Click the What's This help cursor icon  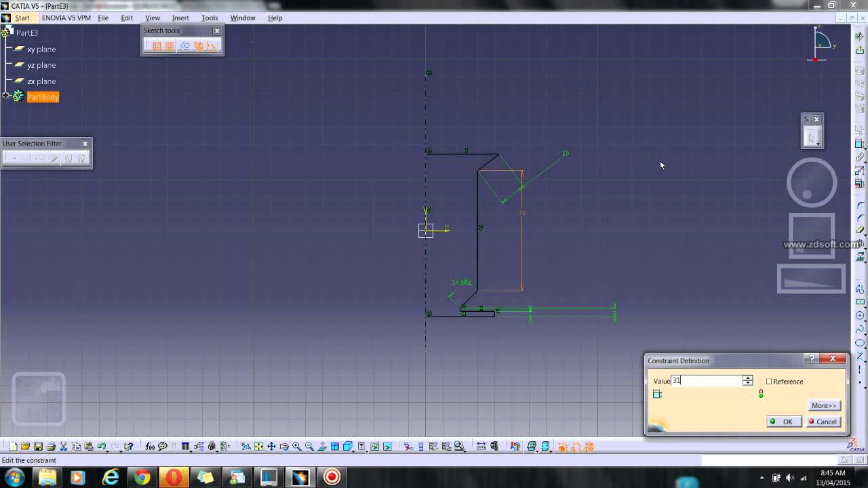[129, 447]
